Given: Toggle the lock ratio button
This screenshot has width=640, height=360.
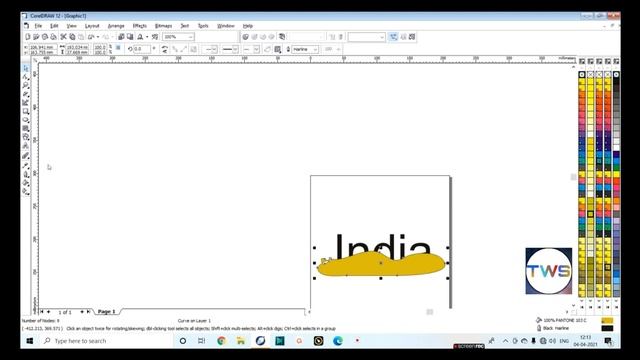Looking at the screenshot, I should point(118,48).
